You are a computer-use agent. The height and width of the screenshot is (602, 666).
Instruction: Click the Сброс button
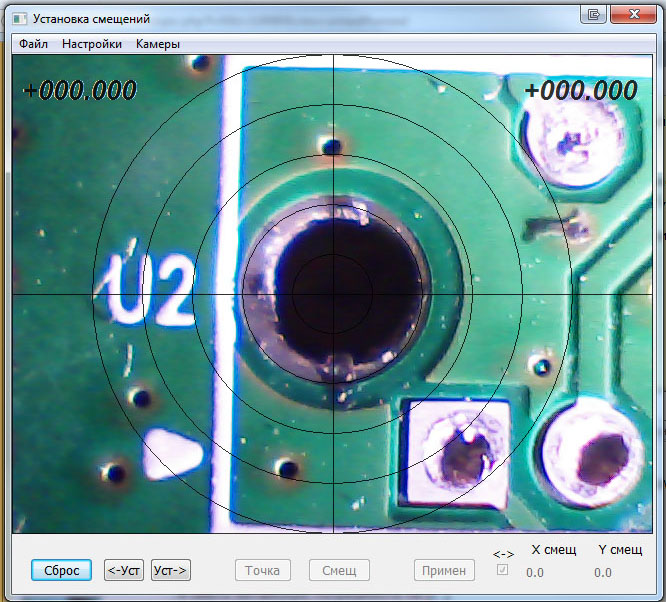[61, 570]
